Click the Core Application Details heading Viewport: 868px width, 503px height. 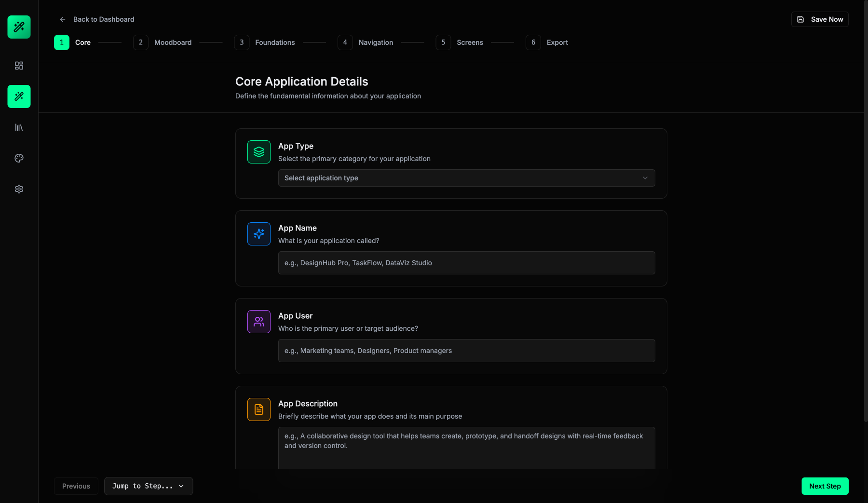[x=301, y=82]
